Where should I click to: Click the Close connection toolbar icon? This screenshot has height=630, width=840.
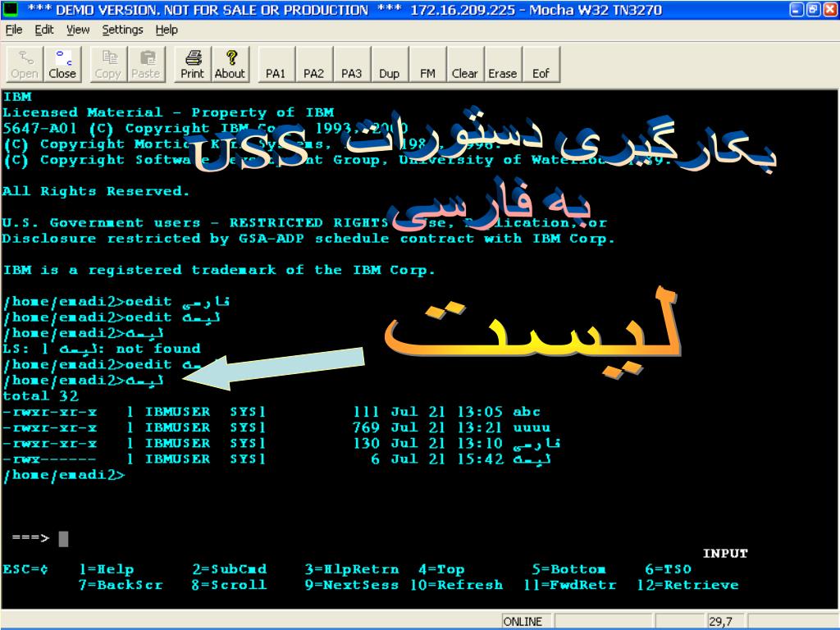point(62,64)
